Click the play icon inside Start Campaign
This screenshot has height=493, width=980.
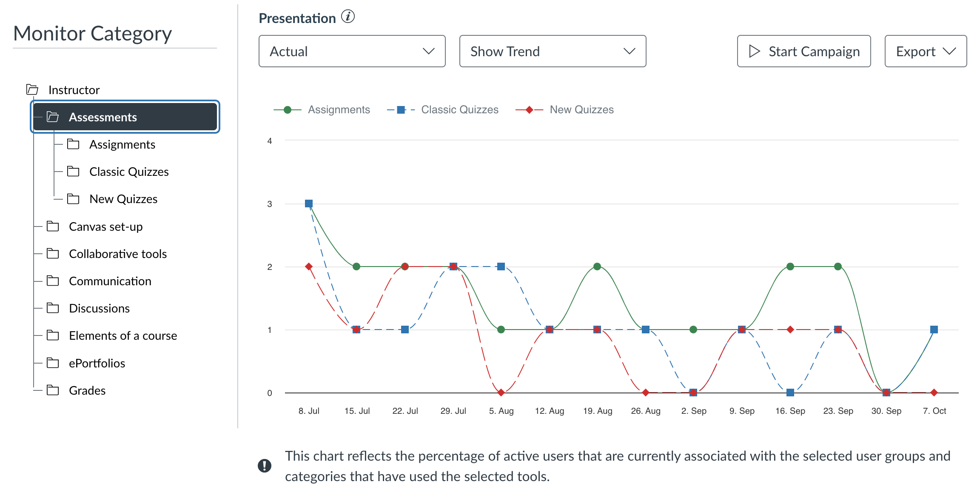(x=754, y=51)
